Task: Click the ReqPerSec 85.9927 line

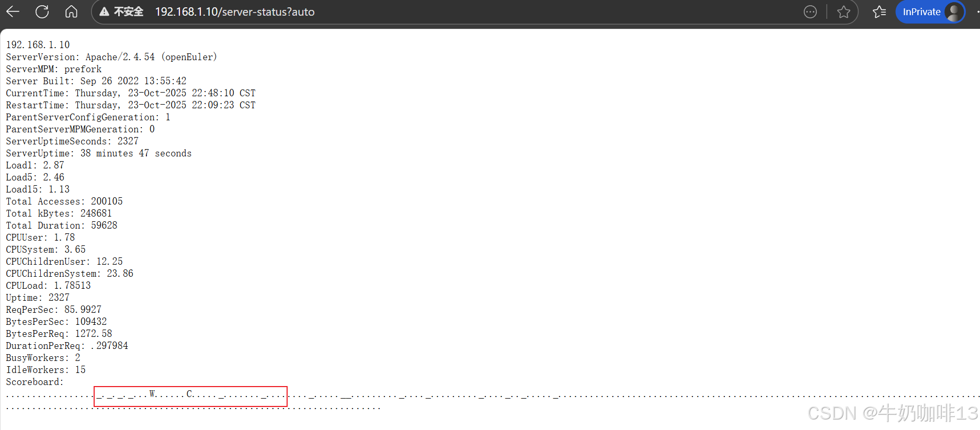Action: [54, 310]
